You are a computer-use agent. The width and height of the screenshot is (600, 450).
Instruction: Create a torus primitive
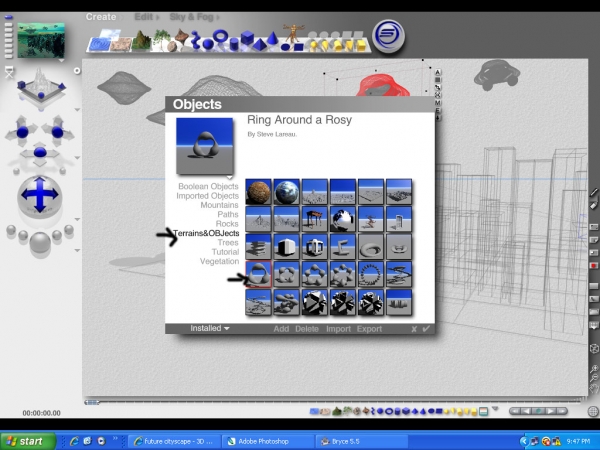click(220, 36)
